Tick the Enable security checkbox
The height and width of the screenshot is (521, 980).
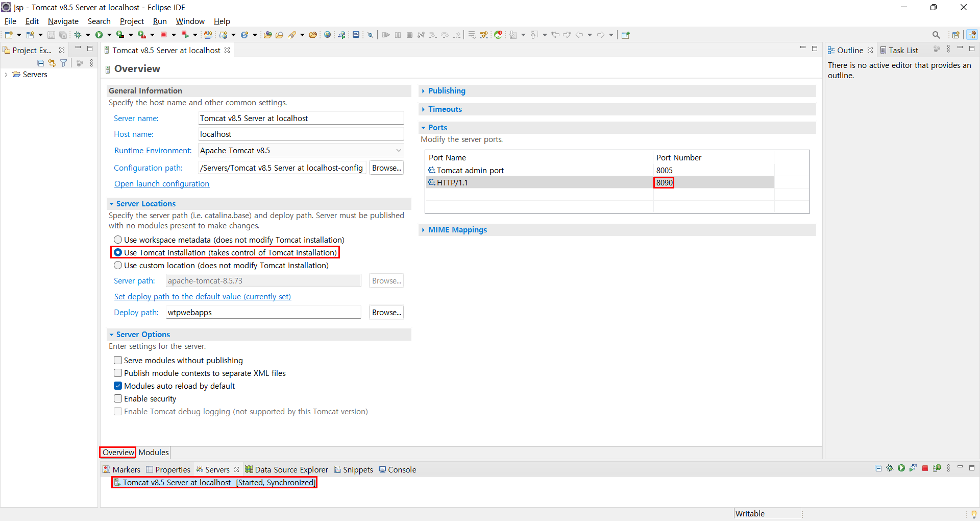click(118, 398)
